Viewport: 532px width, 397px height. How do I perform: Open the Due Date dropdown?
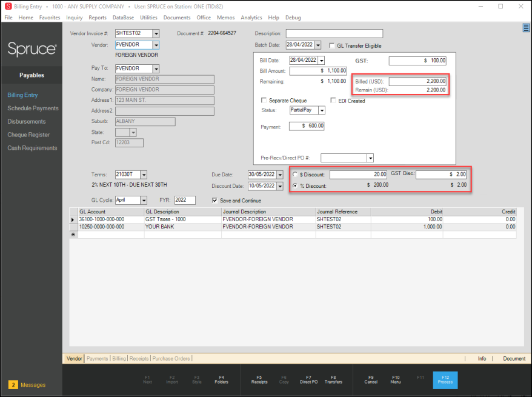tap(280, 175)
